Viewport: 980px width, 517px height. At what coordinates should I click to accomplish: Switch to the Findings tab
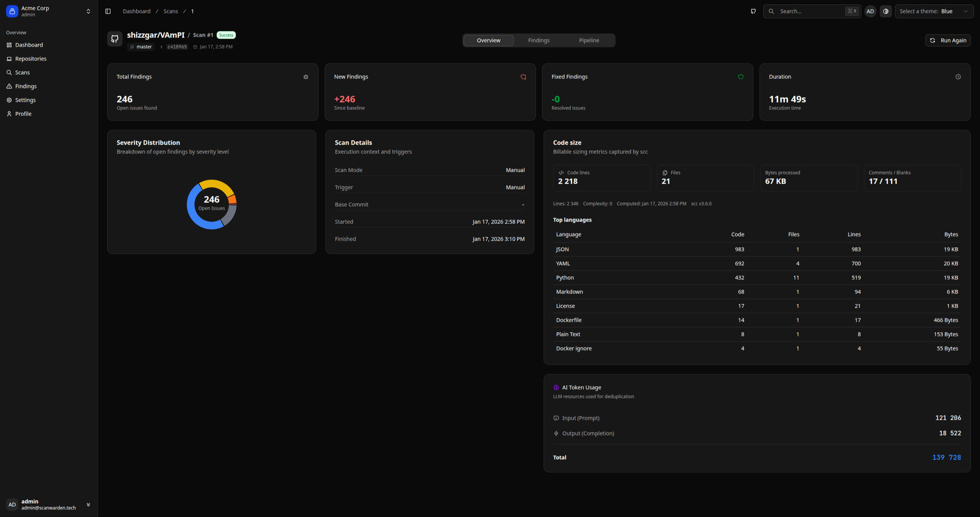click(x=539, y=40)
